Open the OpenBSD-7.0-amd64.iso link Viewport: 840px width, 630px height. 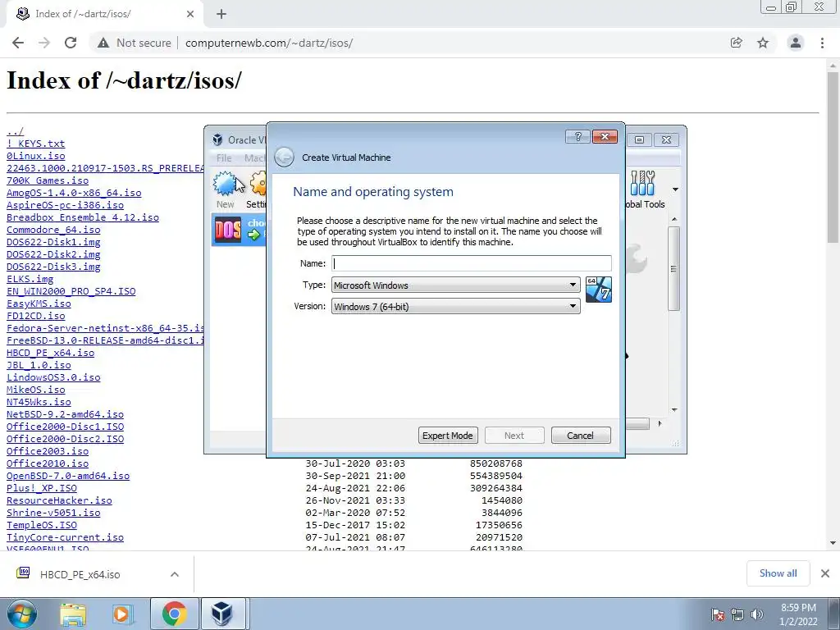[68, 477]
